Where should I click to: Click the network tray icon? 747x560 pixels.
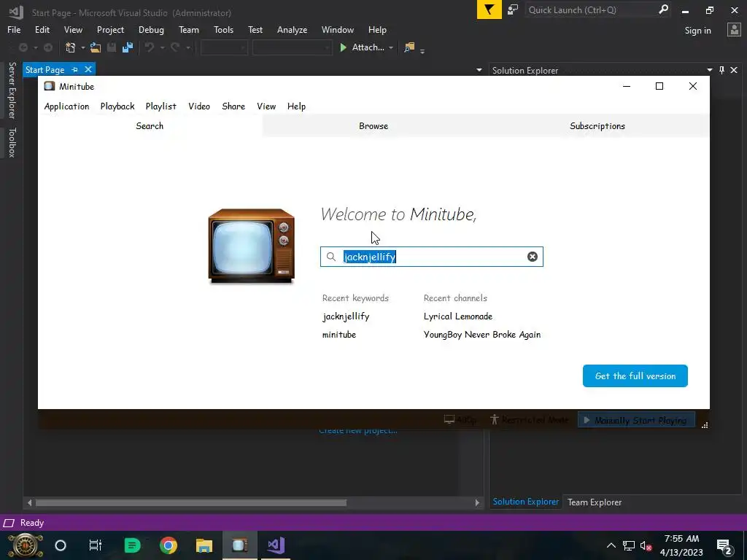tap(629, 545)
